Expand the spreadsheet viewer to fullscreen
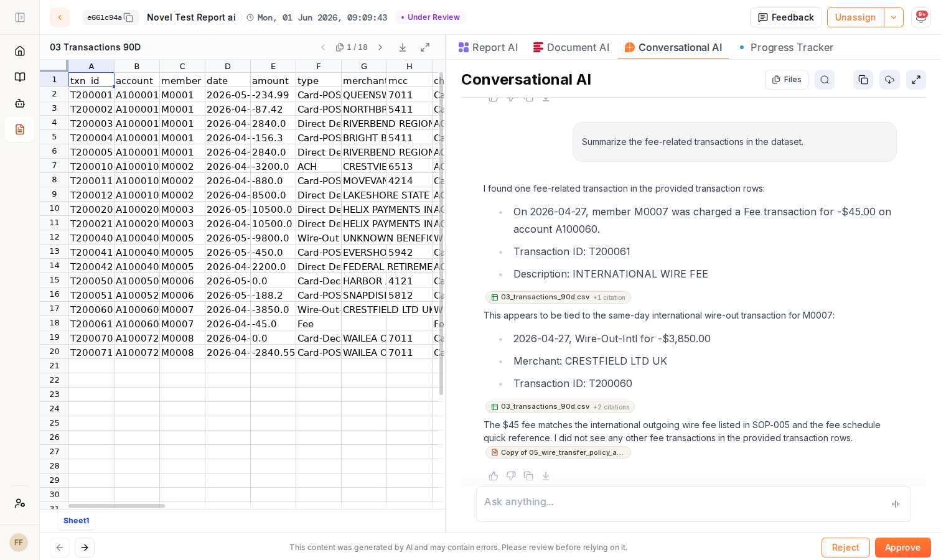This screenshot has height=560, width=941. [425, 47]
